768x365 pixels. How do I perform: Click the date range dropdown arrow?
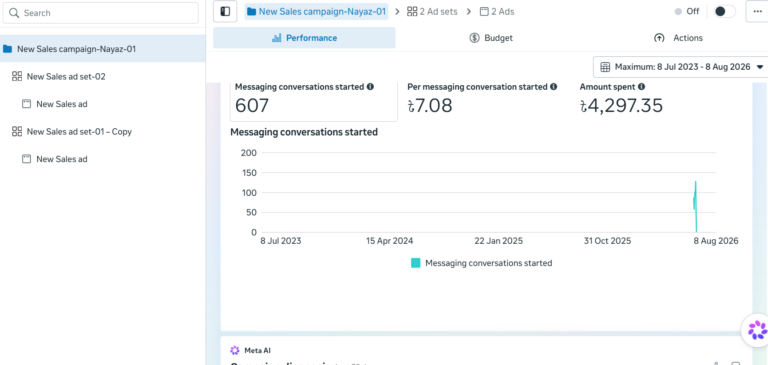tap(760, 67)
